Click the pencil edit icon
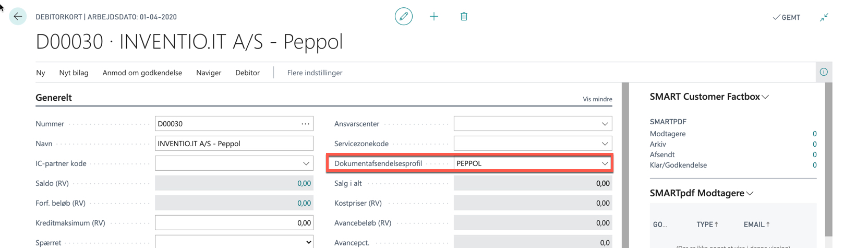 tap(404, 17)
